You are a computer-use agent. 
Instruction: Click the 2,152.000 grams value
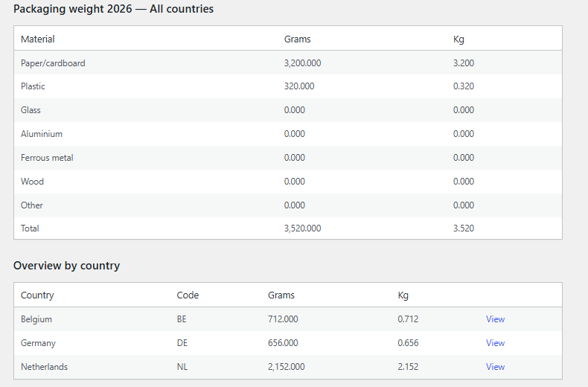coord(286,367)
